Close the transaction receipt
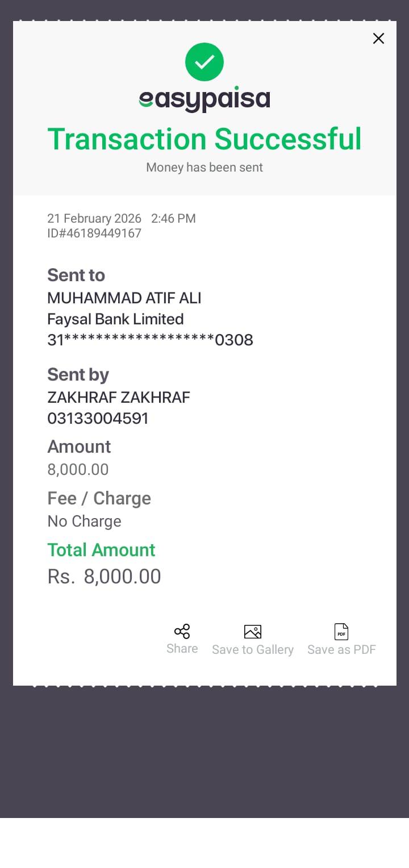 click(378, 39)
